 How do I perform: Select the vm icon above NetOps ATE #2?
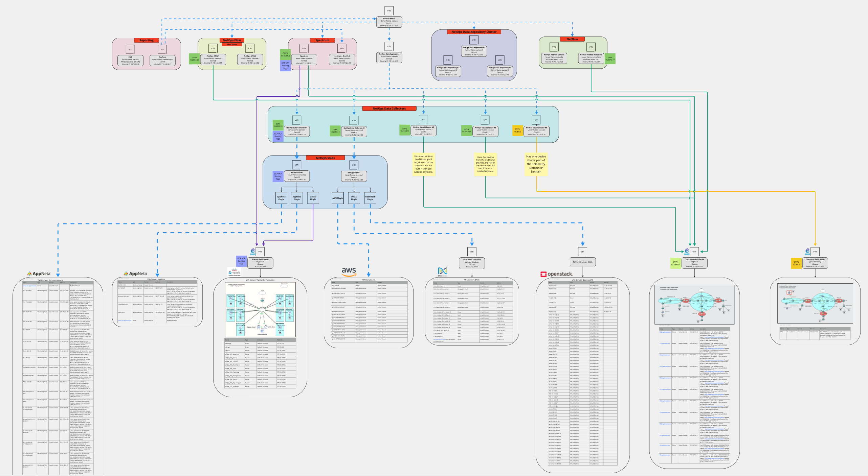pyautogui.click(x=250, y=48)
